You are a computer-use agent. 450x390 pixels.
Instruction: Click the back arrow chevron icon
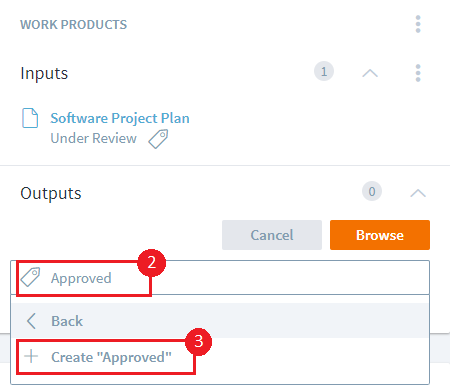coord(31,321)
